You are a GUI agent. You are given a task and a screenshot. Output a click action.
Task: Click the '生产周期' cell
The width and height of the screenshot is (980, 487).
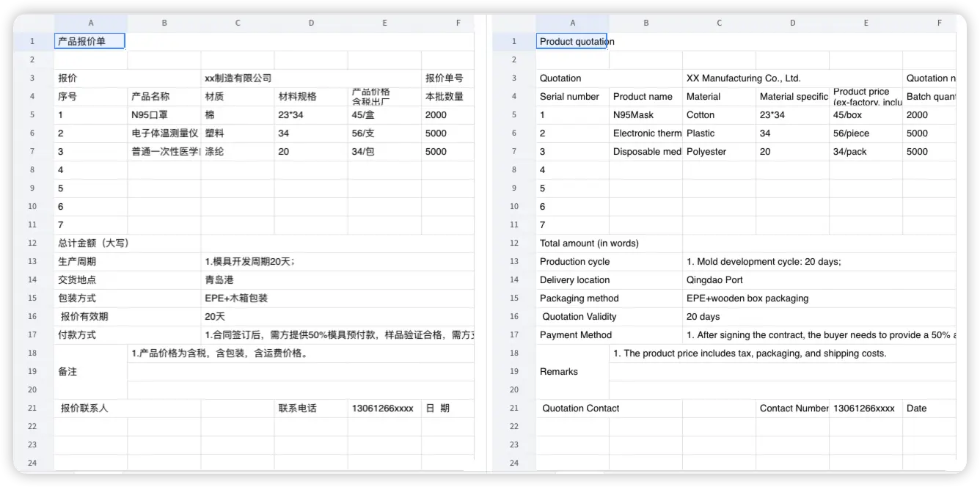pos(128,261)
